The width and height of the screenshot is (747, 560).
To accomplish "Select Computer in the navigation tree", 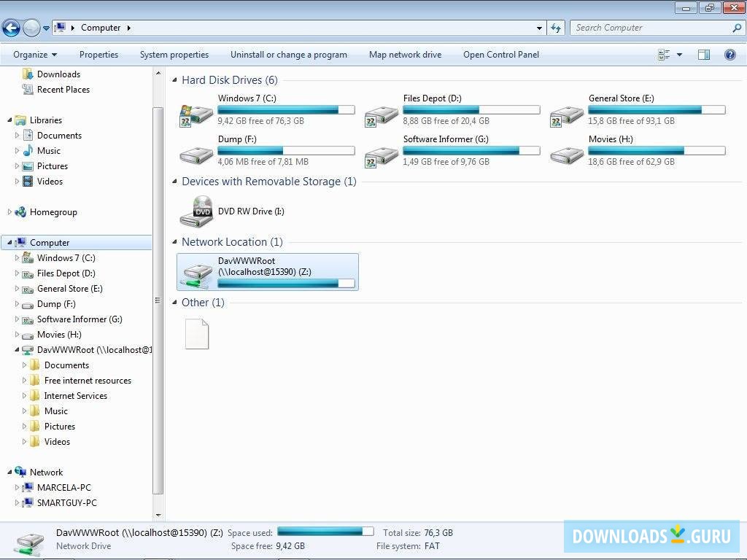I will pos(50,243).
